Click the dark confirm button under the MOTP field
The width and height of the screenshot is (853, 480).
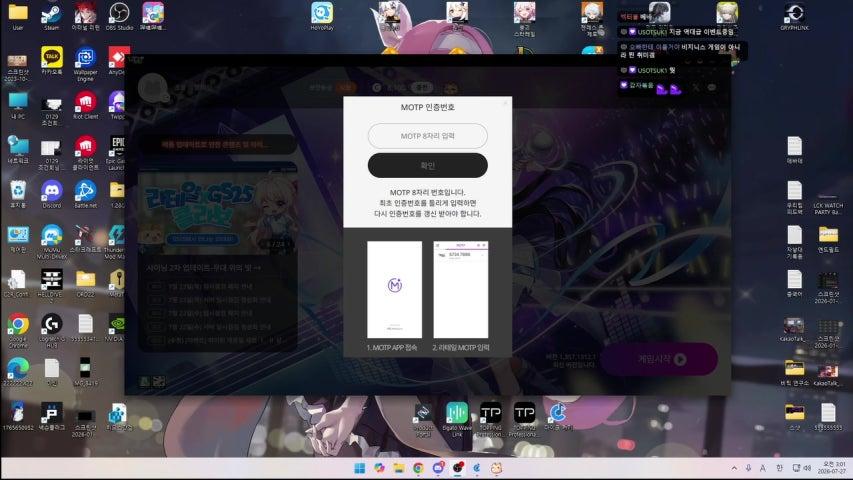(x=428, y=165)
